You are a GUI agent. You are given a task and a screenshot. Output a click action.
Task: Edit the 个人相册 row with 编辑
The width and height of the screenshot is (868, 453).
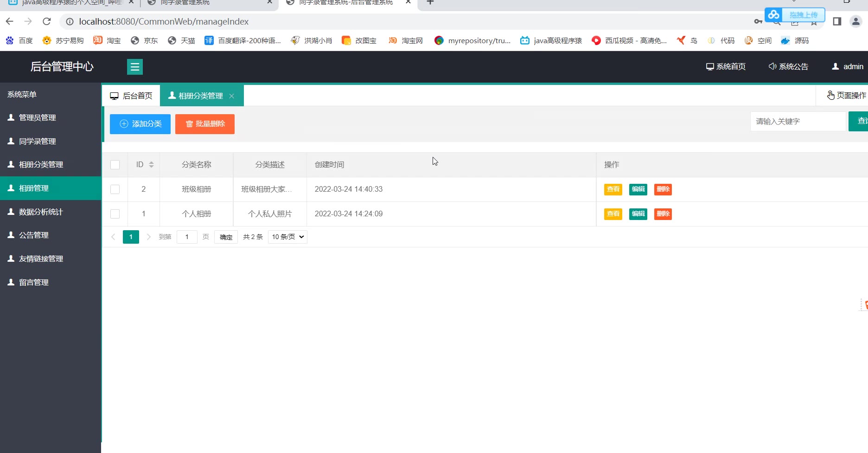click(638, 214)
